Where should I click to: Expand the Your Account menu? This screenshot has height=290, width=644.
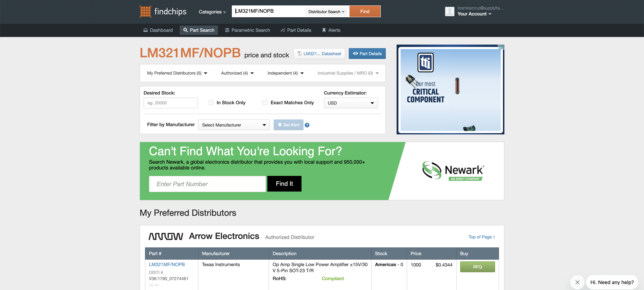474,14
